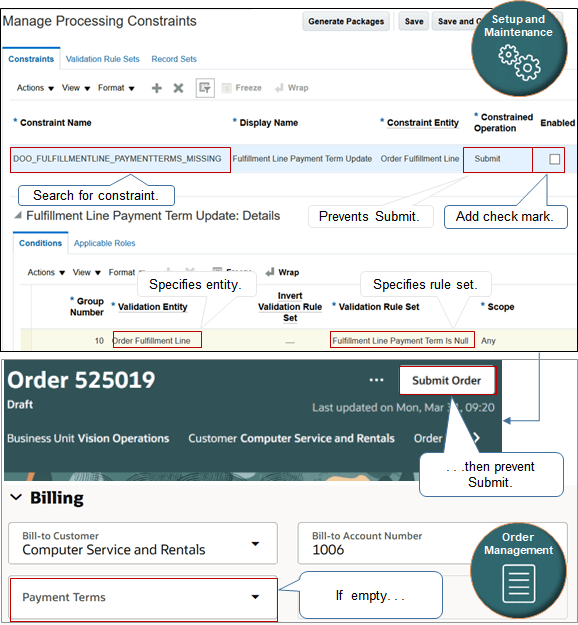This screenshot has height=625, width=578.
Task: Click the Scope column header
Action: tap(501, 307)
